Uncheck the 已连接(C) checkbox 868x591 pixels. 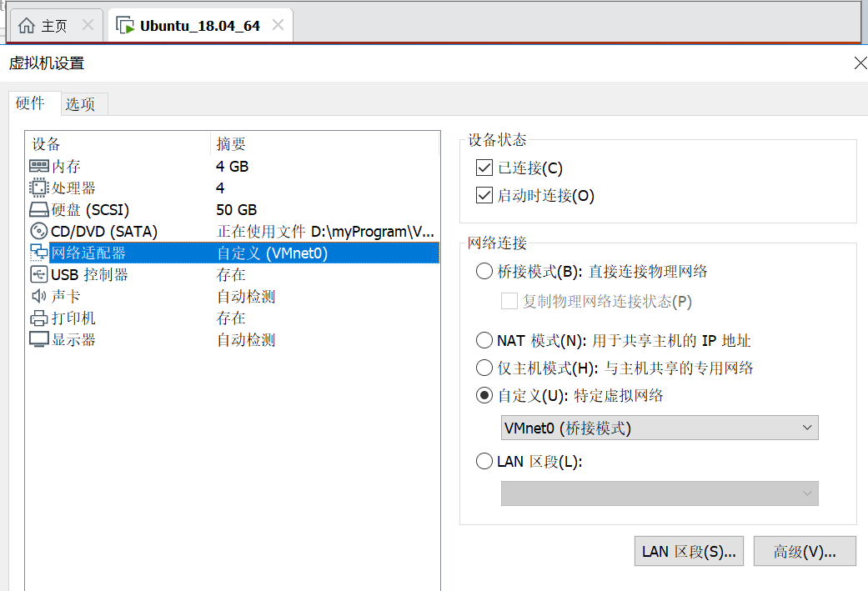pos(484,167)
